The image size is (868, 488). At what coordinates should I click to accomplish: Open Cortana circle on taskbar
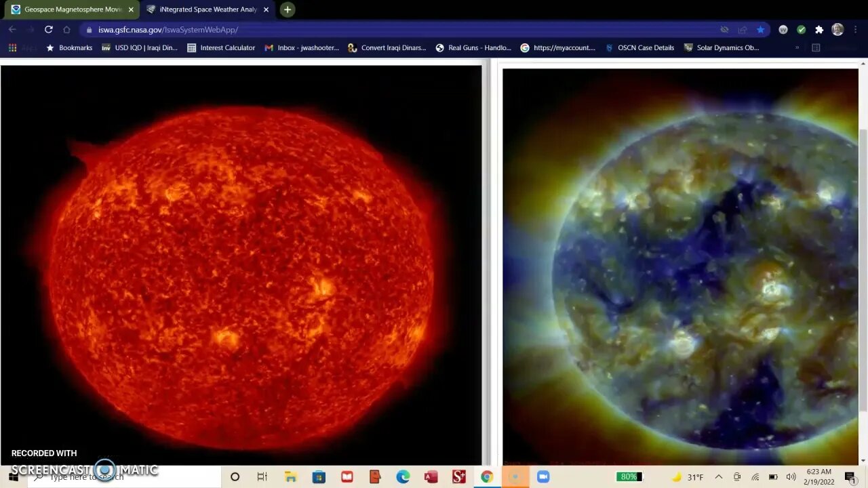click(235, 477)
